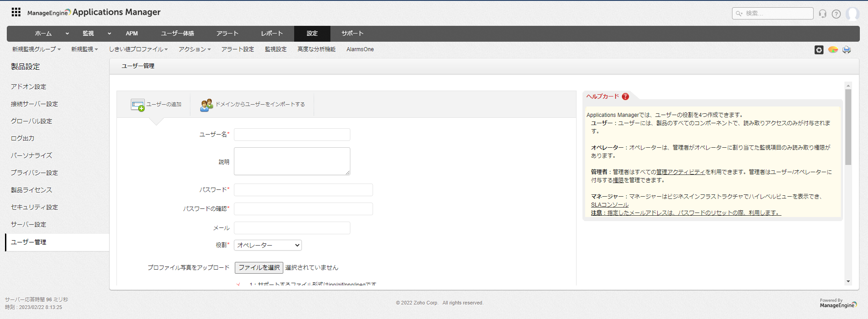This screenshot has width=868, height=319.
Task: Click ドメインからユーザーをインポートする link
Action: point(260,105)
